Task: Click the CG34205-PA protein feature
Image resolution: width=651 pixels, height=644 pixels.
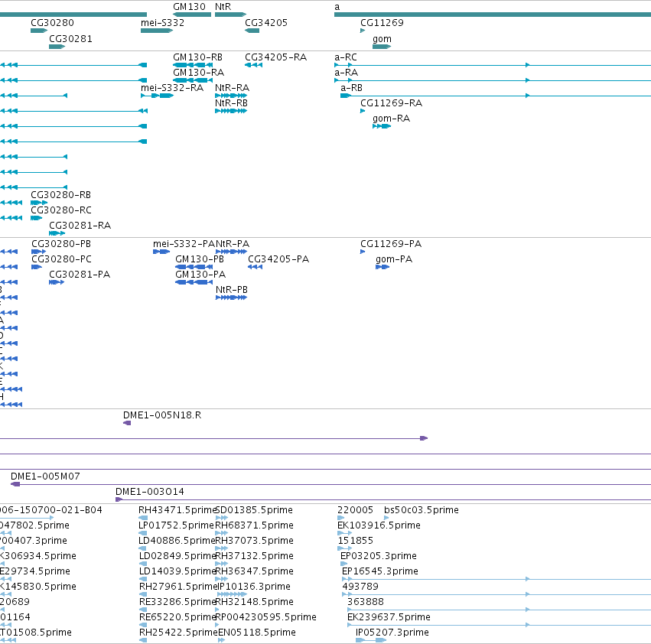Action: (255, 267)
